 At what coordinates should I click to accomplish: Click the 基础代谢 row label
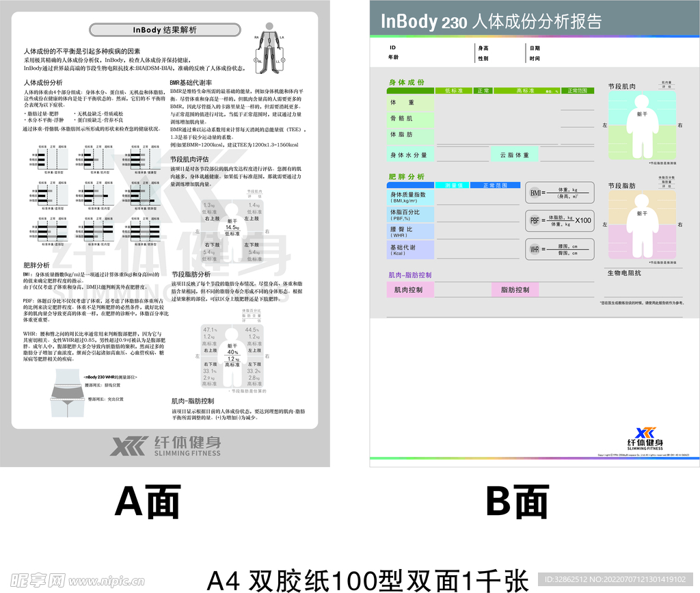(410, 250)
